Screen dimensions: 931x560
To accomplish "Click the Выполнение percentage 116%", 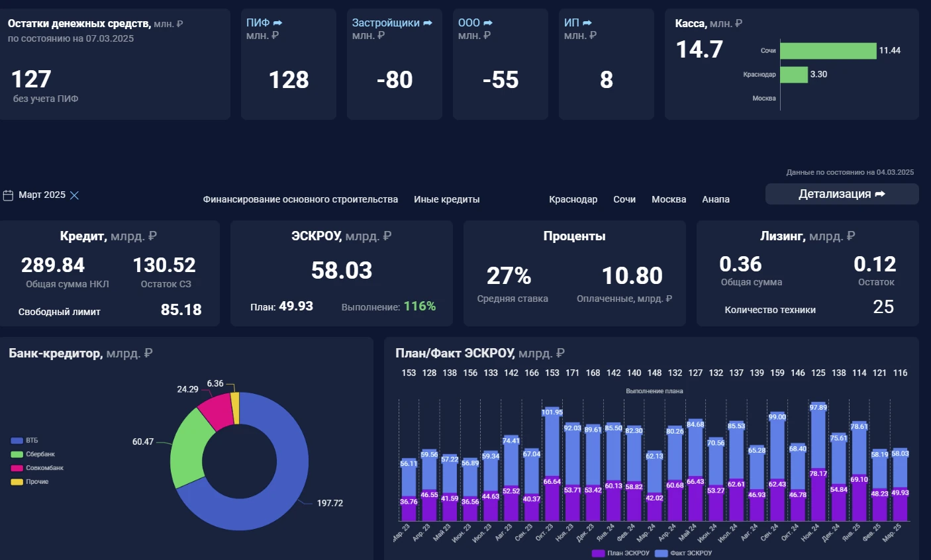I will (x=420, y=306).
